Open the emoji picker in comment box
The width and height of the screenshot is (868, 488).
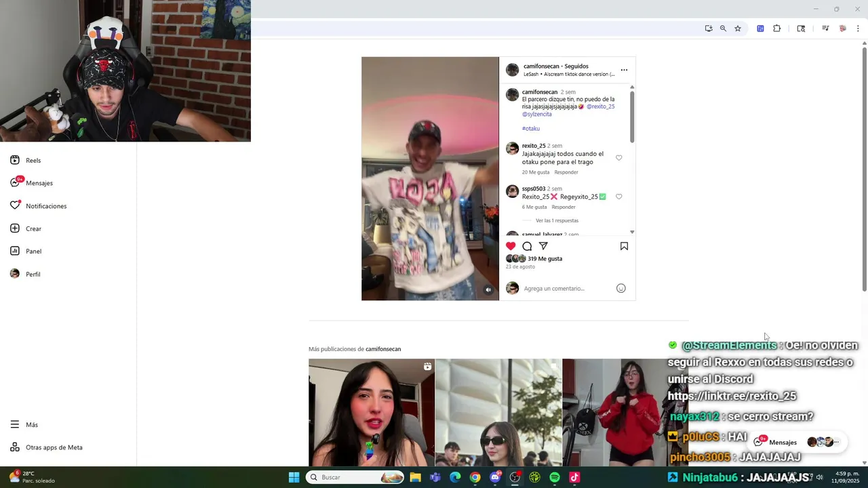click(620, 288)
